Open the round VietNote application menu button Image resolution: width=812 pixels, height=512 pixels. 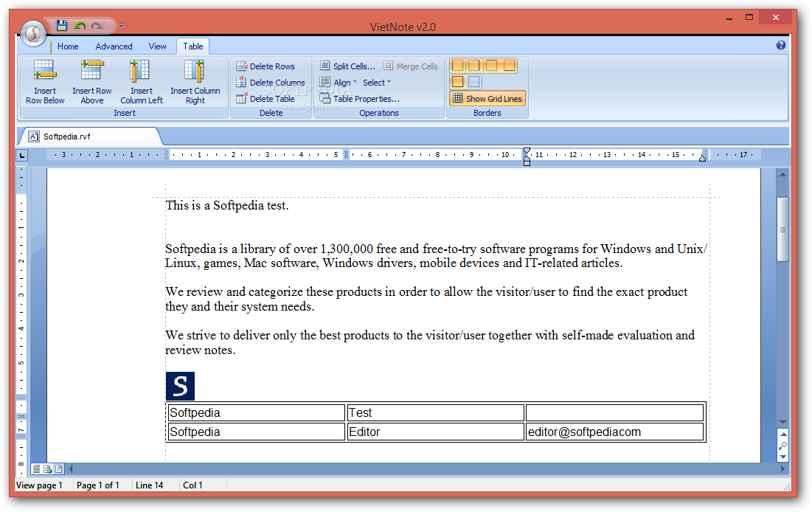[x=34, y=34]
